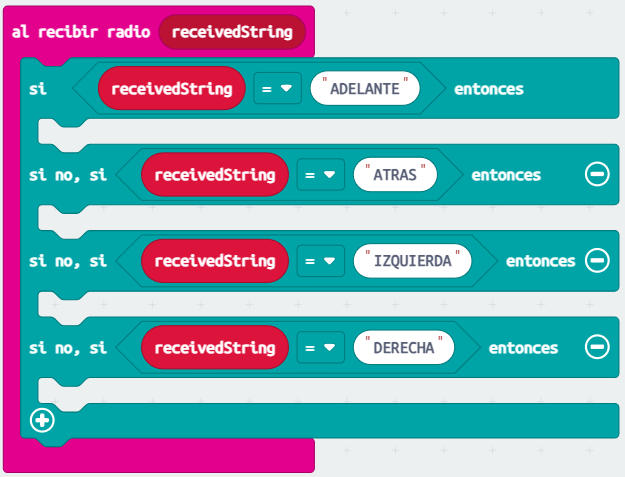This screenshot has width=625, height=477.
Task: Remove the ATRAS branch with minus icon
Action: 596,175
